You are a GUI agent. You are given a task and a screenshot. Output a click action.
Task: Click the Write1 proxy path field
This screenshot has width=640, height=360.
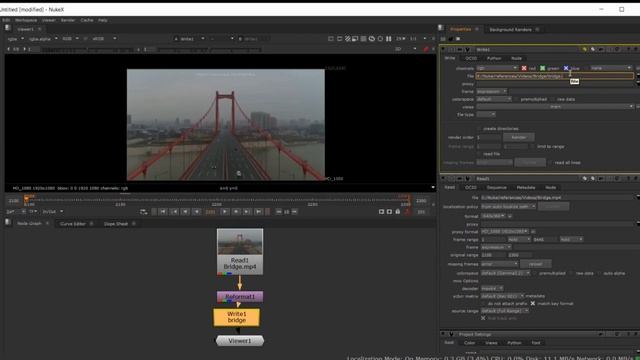click(555, 84)
